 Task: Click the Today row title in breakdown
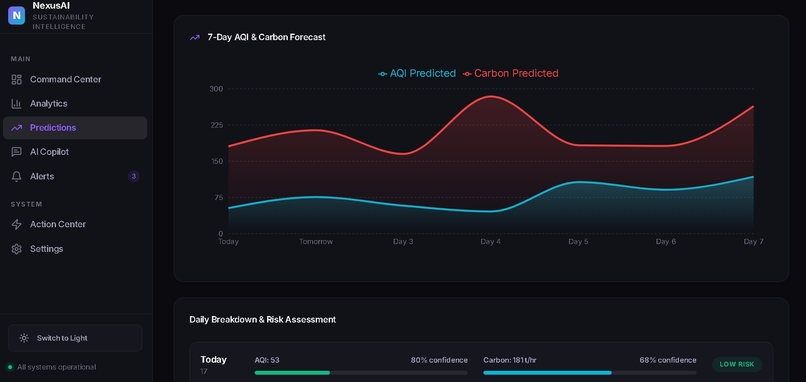pos(213,360)
